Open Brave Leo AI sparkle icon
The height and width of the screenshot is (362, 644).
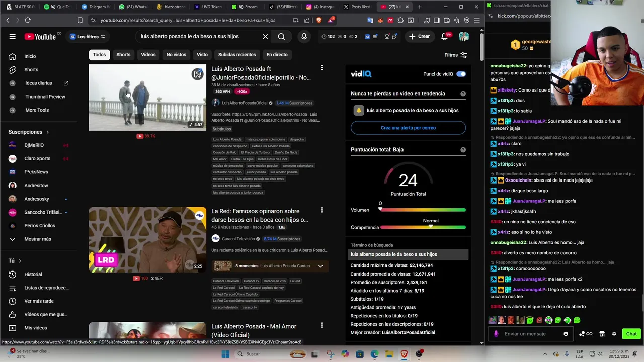(x=456, y=20)
